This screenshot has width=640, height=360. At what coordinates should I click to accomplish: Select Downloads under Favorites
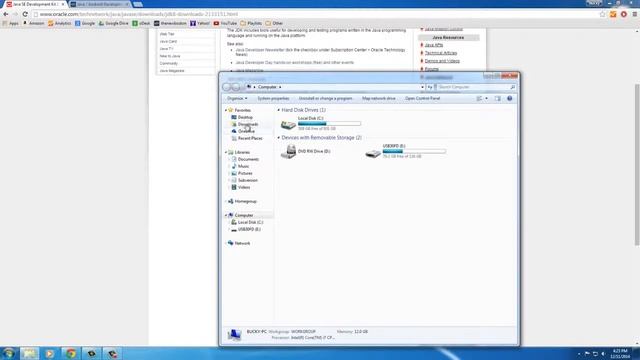click(x=247, y=124)
